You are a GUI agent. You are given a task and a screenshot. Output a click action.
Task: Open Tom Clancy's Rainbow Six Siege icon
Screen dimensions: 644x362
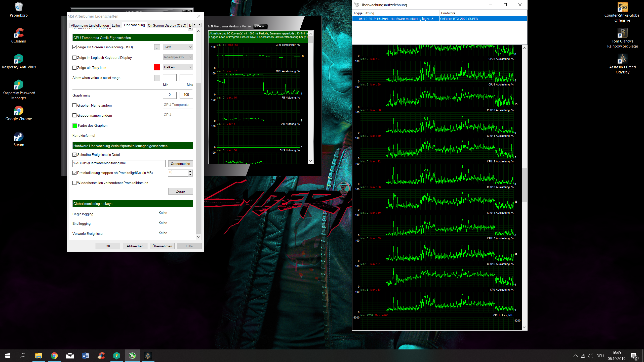tap(622, 33)
